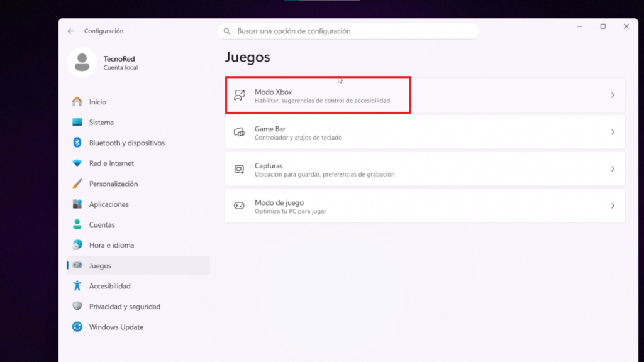The width and height of the screenshot is (644, 362).
Task: Click the TecnoRed account name
Action: click(119, 58)
